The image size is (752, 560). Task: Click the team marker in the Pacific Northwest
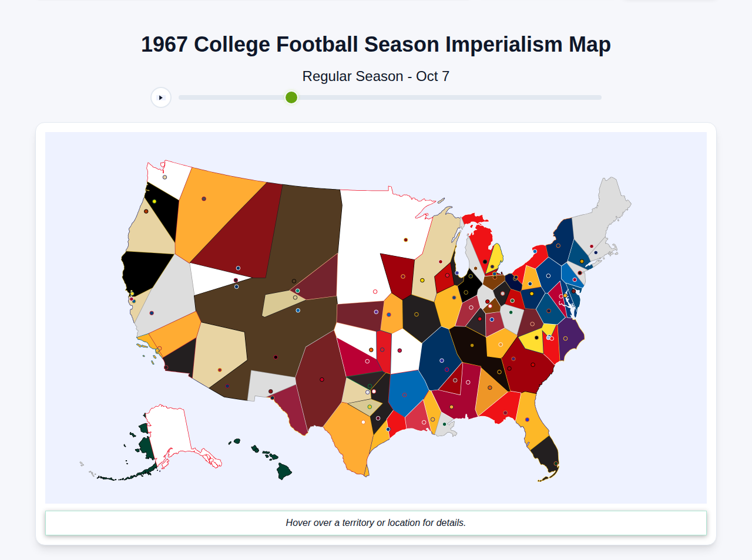tap(164, 177)
